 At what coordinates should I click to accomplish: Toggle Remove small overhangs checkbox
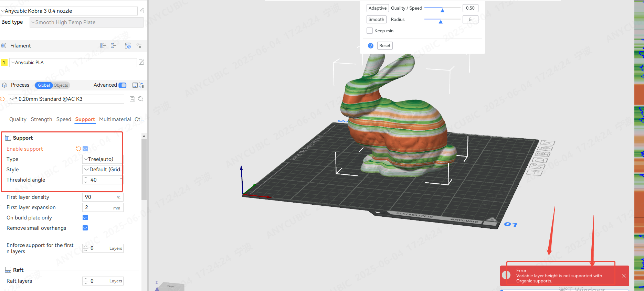tap(85, 228)
